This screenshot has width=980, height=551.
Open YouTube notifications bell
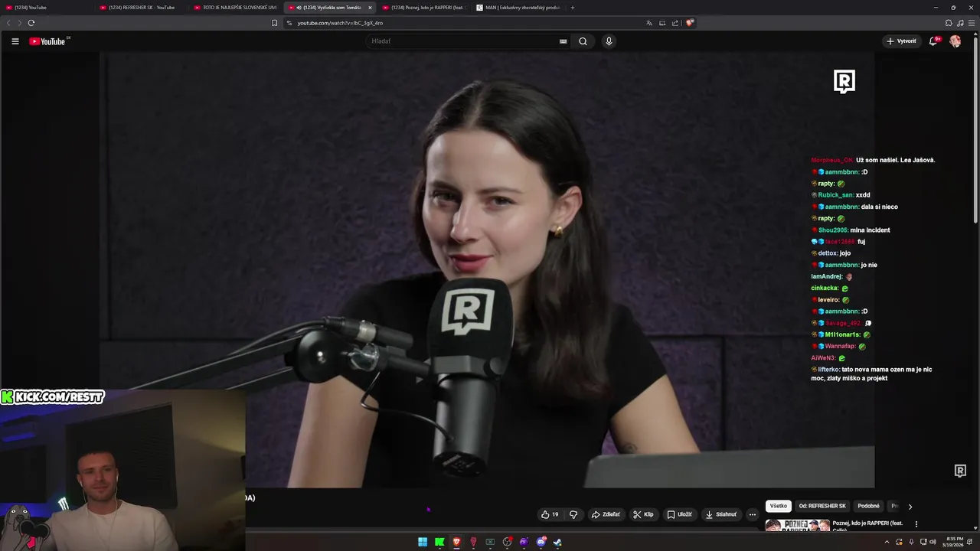point(933,41)
